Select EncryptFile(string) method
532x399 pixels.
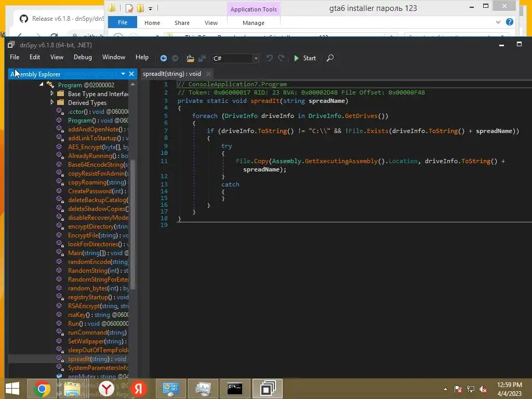[x=98, y=235]
